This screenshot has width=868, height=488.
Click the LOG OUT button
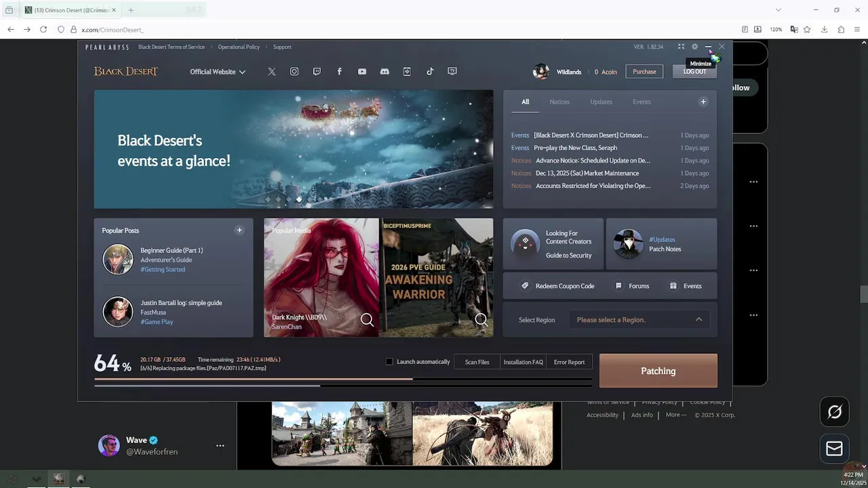694,72
